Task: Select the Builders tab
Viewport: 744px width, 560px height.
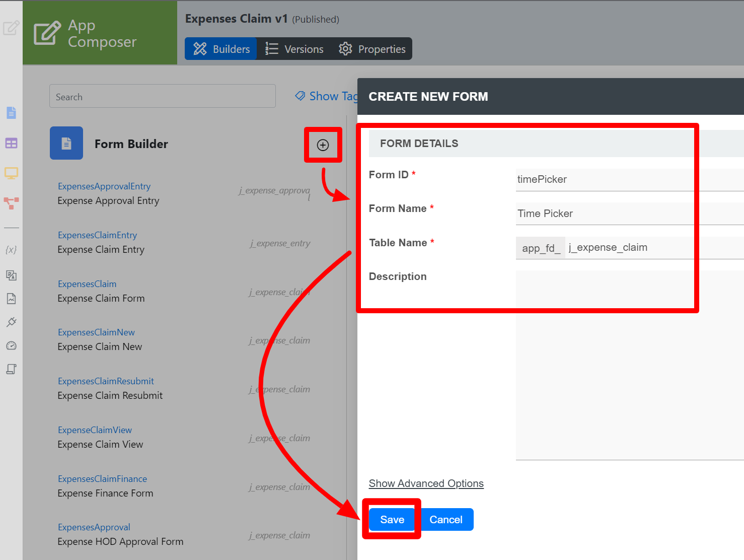Action: [221, 49]
